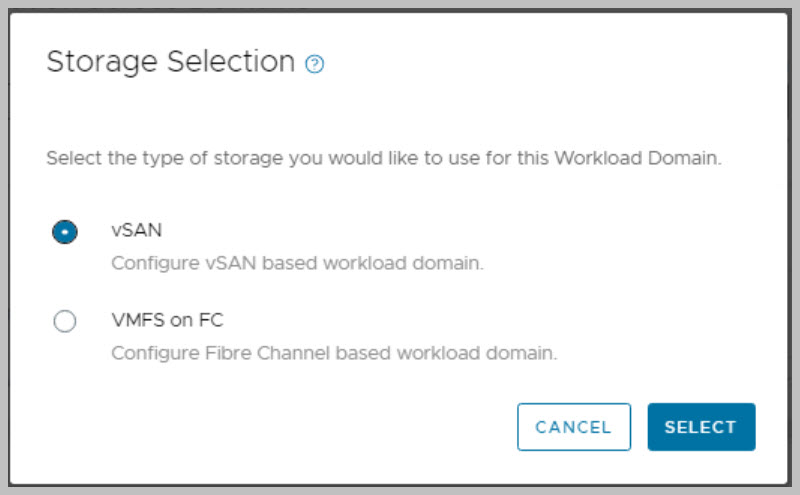Select the vSAN radio button

(x=65, y=232)
